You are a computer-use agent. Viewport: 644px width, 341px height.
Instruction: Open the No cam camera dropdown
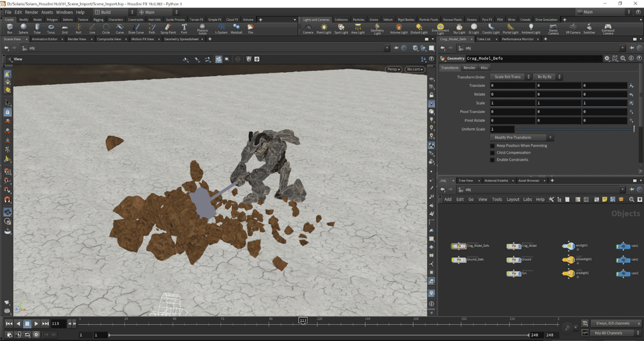tap(414, 69)
